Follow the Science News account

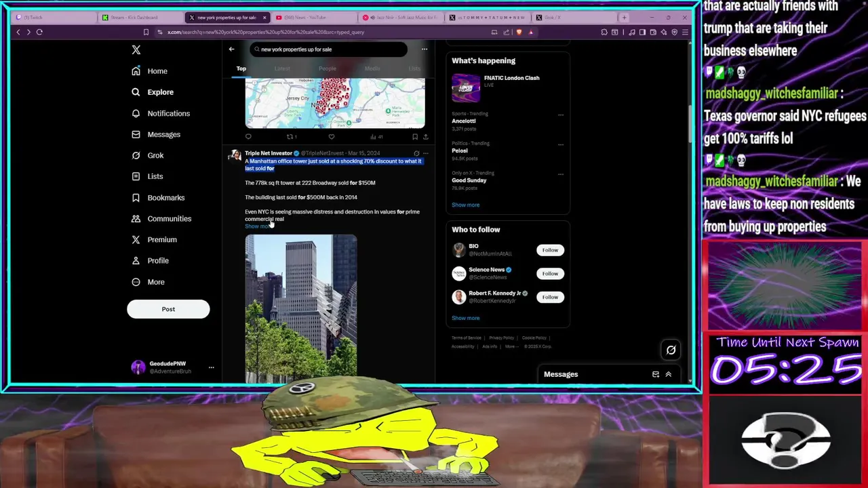tap(550, 274)
